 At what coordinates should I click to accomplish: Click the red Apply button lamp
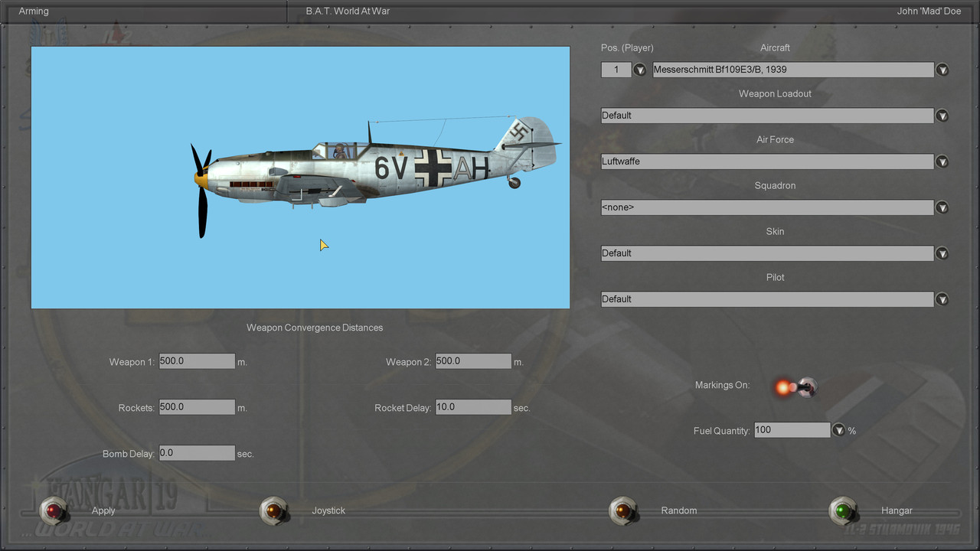[x=54, y=510]
